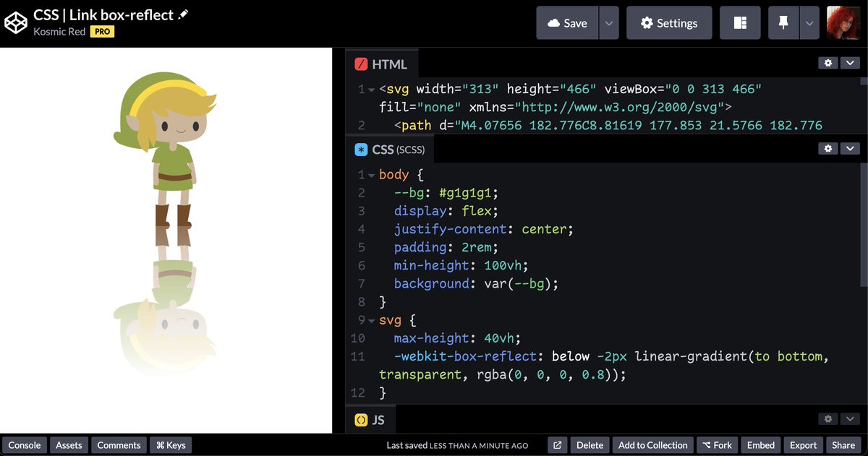Collapse CSS editor with chevron
The width and height of the screenshot is (868, 456).
pos(850,148)
